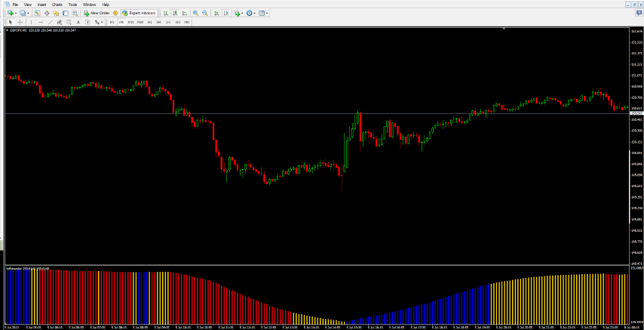
Task: Toggle the Expert Advisors button
Action: tap(140, 13)
